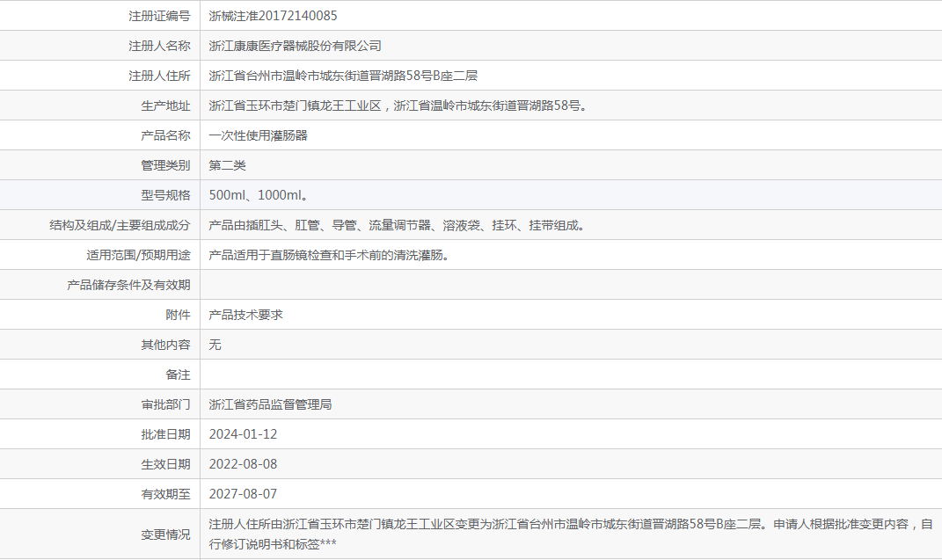Click the 注册人住所 address value

(x=343, y=76)
